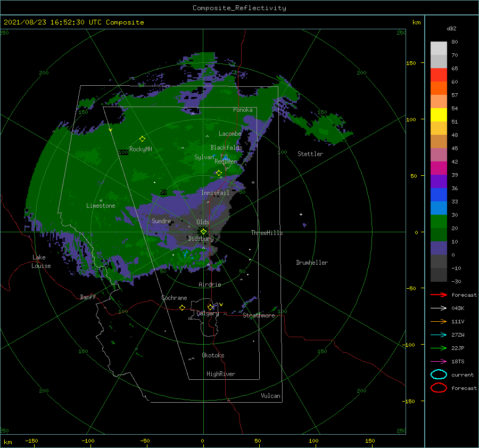
Task: Click the RockyMH label
Action: [141, 149]
